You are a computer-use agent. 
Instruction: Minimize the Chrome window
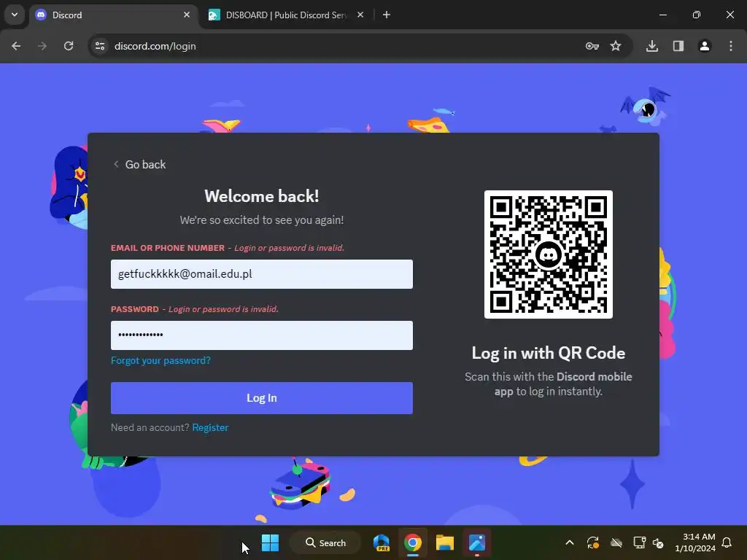tap(662, 15)
